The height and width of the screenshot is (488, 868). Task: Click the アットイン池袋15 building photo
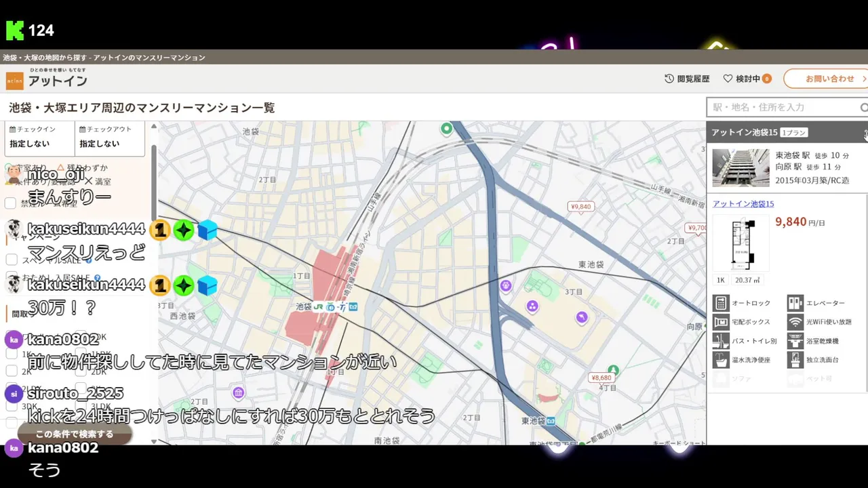(741, 167)
